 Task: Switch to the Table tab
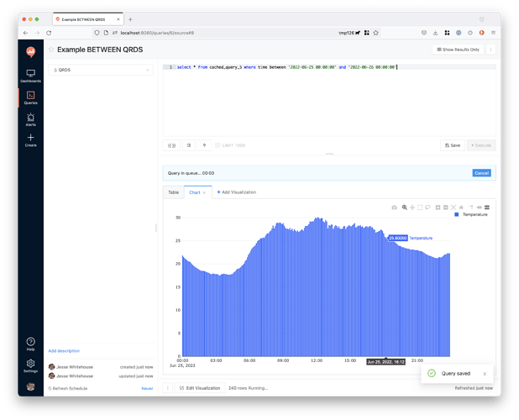(x=174, y=192)
